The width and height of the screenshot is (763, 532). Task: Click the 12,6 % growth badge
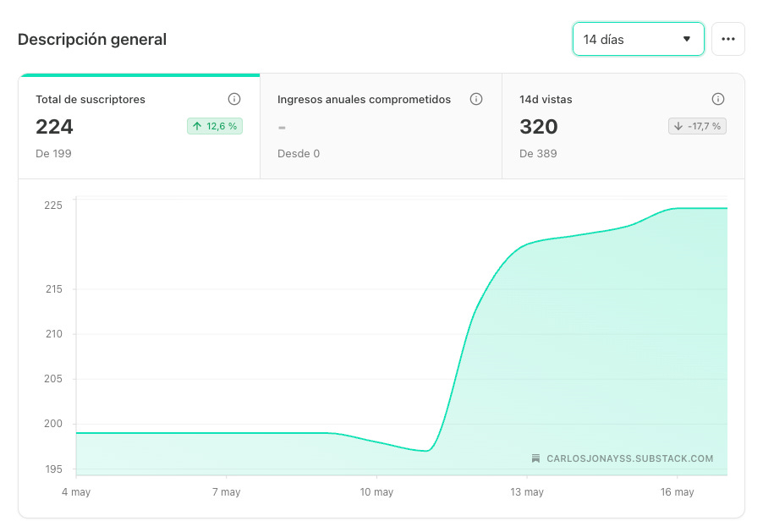[215, 126]
